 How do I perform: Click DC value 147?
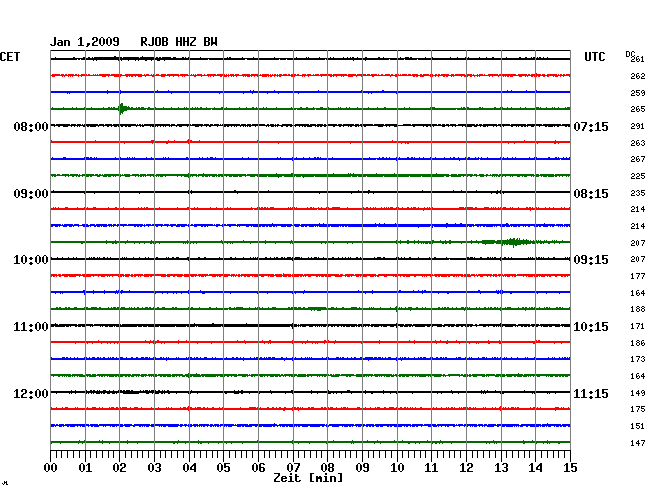click(638, 443)
